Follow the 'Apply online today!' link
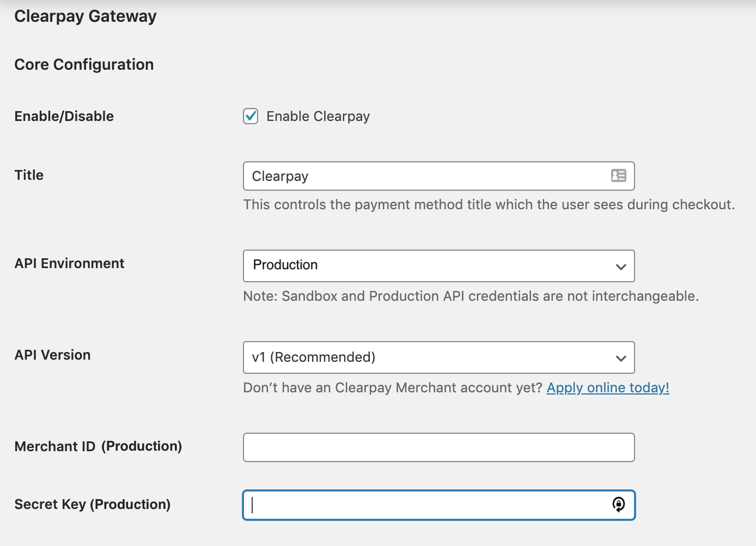Screen dimensions: 756x546 [x=608, y=388]
